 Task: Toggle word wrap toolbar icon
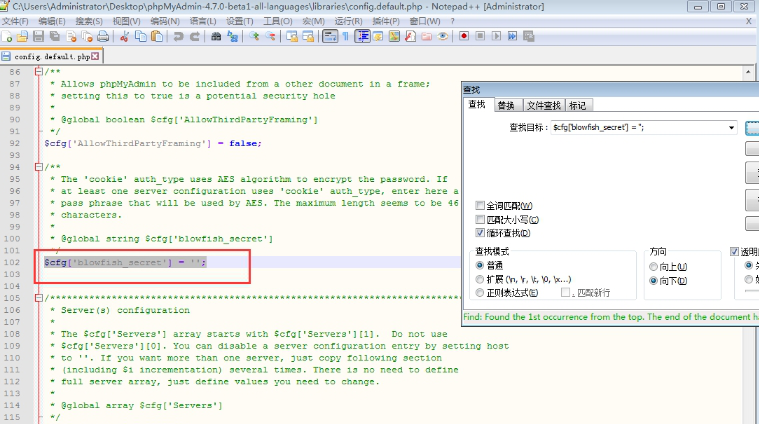pyautogui.click(x=330, y=36)
